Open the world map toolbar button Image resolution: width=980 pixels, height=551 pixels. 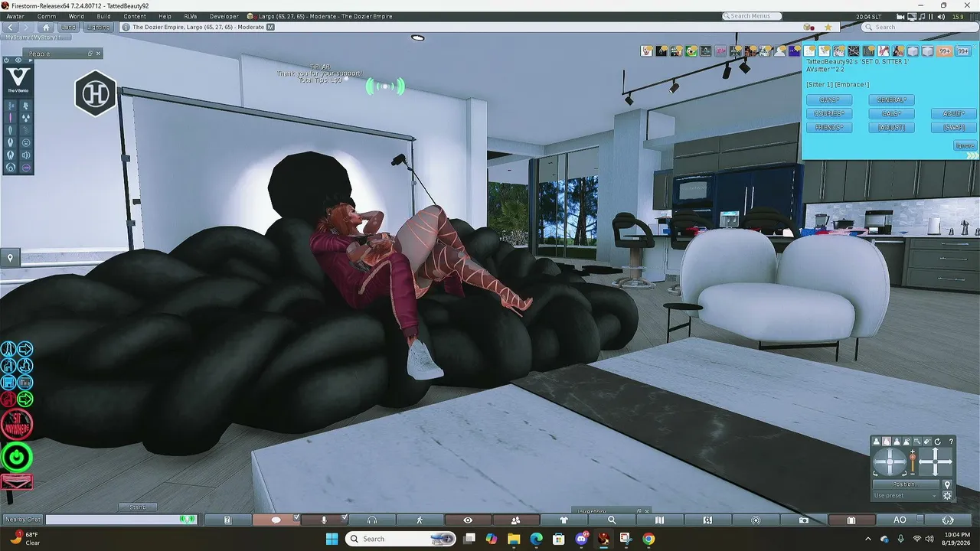pos(660,520)
